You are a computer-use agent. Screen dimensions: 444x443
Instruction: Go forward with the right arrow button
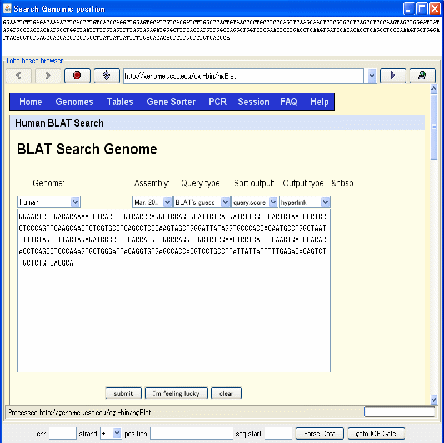coord(48,76)
